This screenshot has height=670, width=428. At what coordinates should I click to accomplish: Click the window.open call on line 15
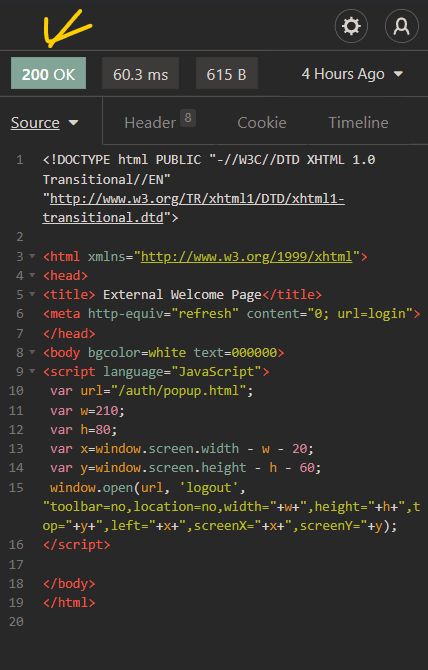[232, 507]
